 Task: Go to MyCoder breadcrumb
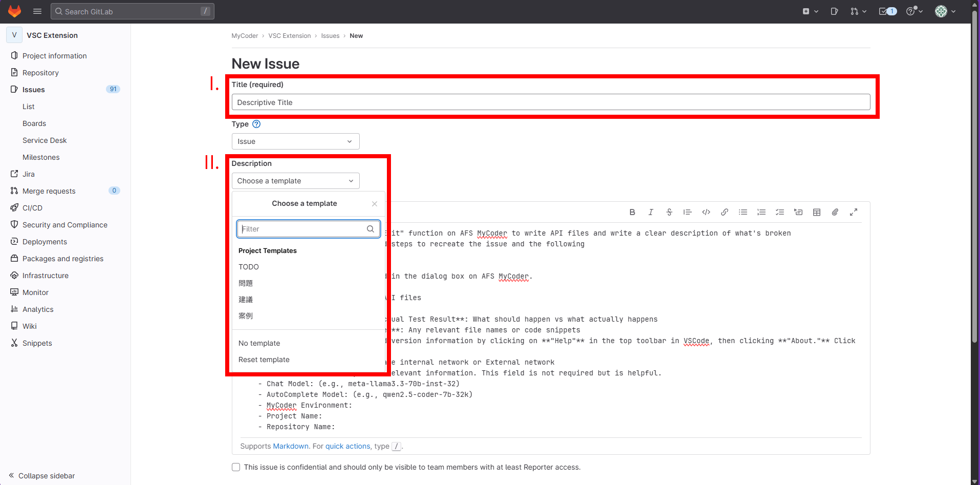pyautogui.click(x=245, y=36)
